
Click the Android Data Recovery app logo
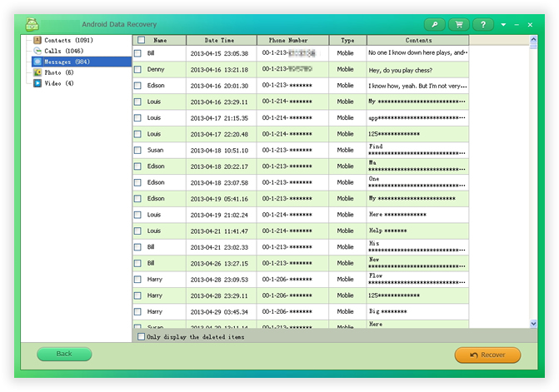tap(32, 24)
